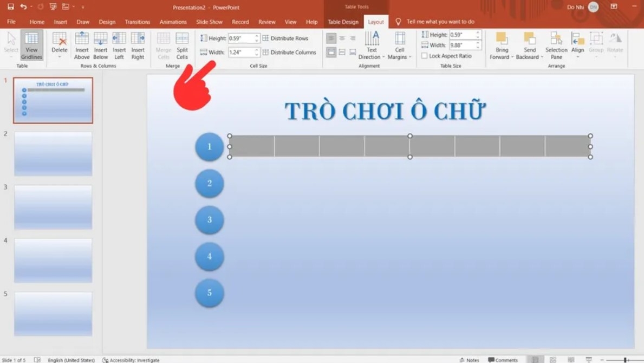
Task: Expand Send Backward dropdown arrow
Action: 542,57
